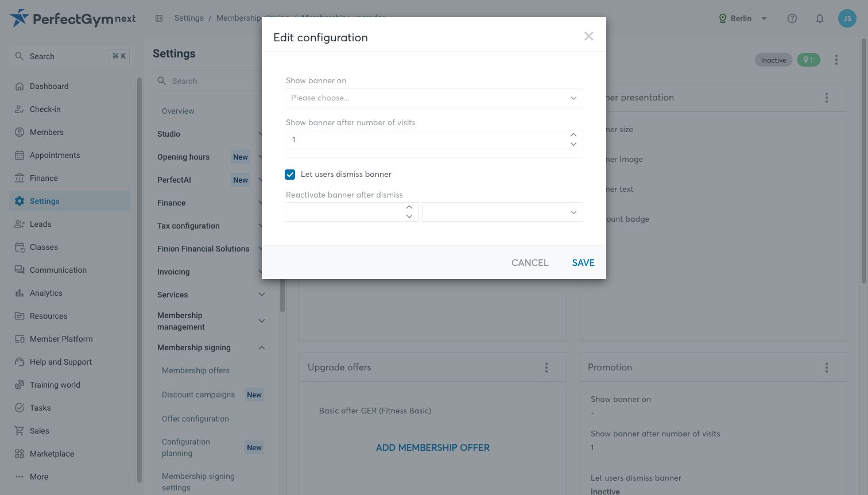
Task: Save the banner configuration
Action: [x=583, y=262]
